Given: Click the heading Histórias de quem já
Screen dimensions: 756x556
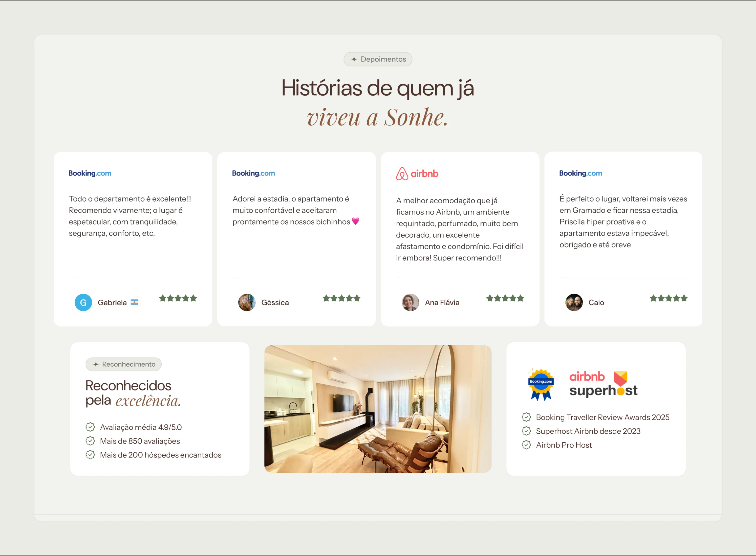Looking at the screenshot, I should 378,88.
